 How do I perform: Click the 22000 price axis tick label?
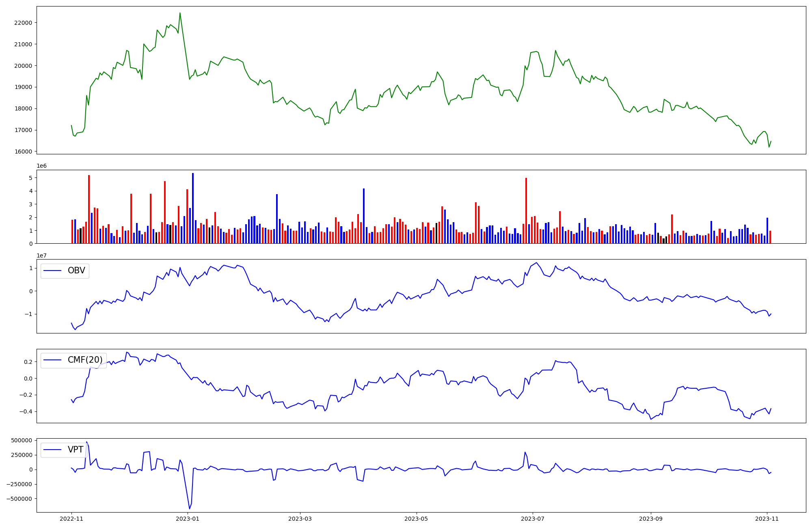23,23
